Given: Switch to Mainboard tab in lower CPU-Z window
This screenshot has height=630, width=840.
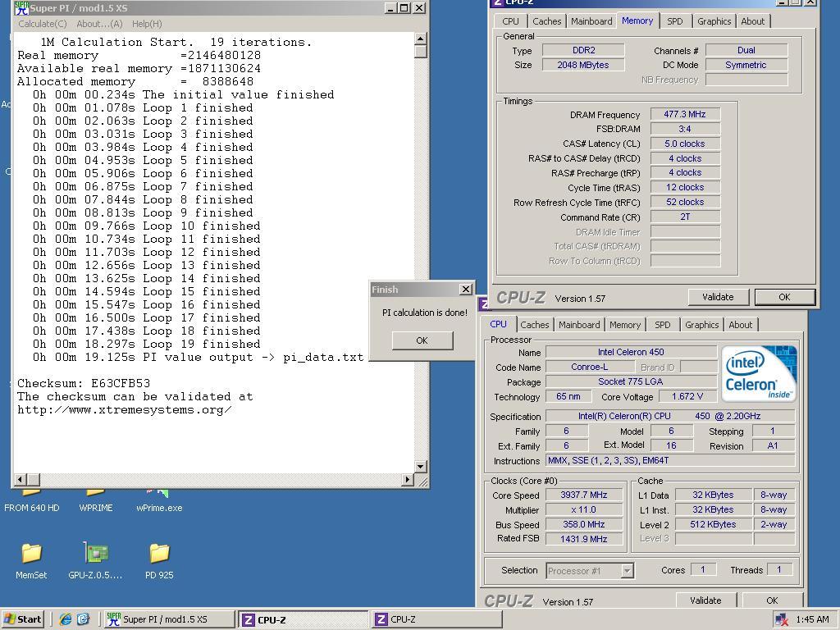Looking at the screenshot, I should tap(579, 325).
